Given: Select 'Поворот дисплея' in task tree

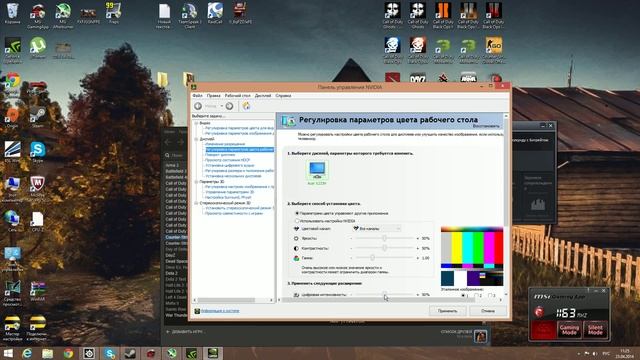Looking at the screenshot, I should [220, 155].
